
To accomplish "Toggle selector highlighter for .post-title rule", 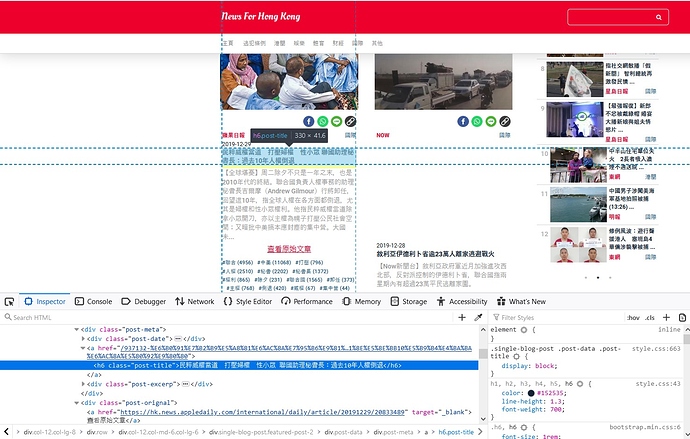I will (x=516, y=356).
